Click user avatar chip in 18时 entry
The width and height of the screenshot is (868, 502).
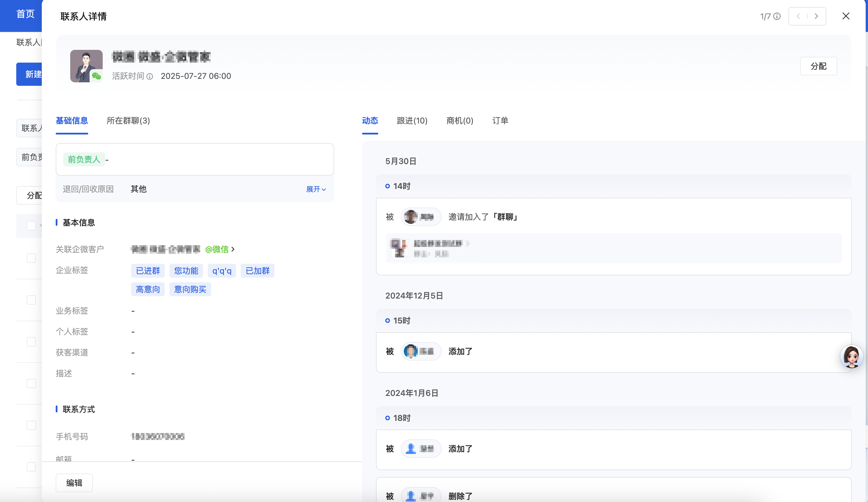tap(421, 449)
